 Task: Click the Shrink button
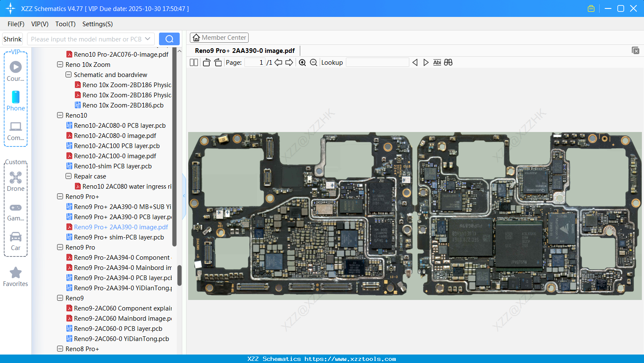13,39
